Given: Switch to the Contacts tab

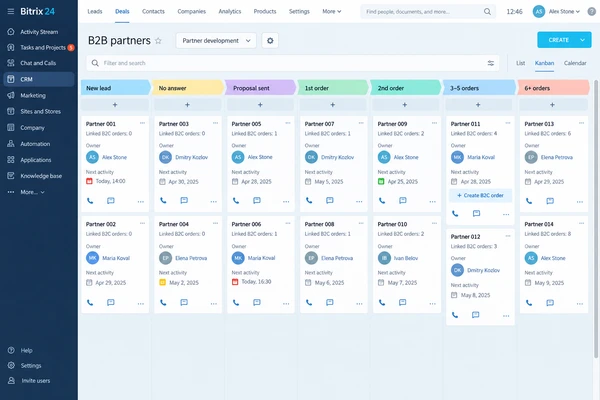Looking at the screenshot, I should point(153,11).
